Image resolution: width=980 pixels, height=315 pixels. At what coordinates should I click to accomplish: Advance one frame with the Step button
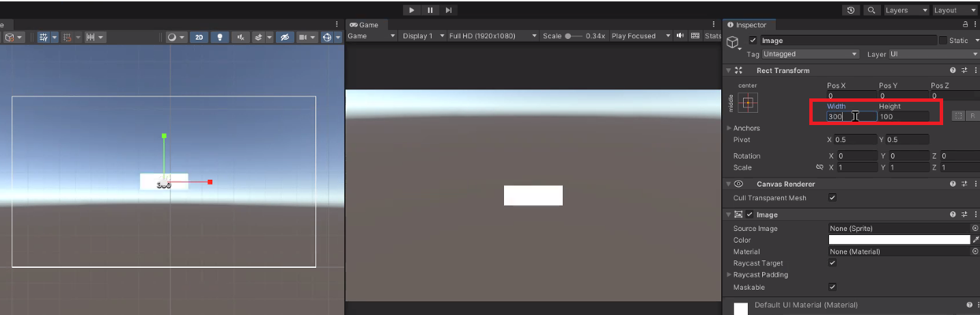(449, 10)
